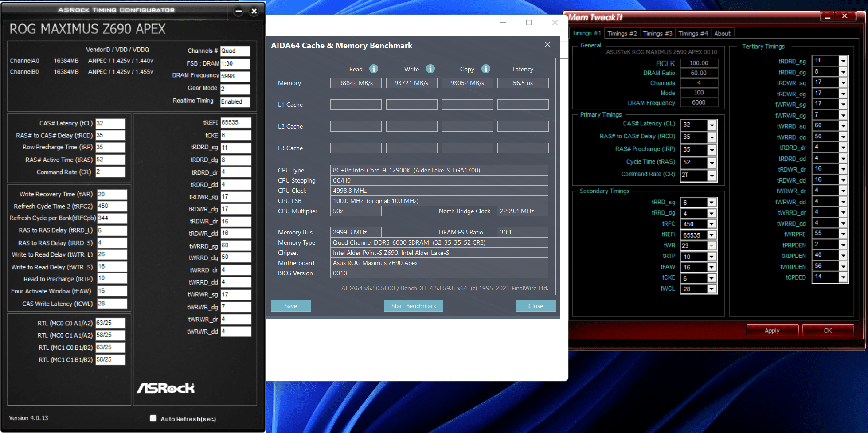Image resolution: width=868 pixels, height=433 pixels.
Task: Click the CPU Type field in AIDA64
Action: pyautogui.click(x=439, y=170)
